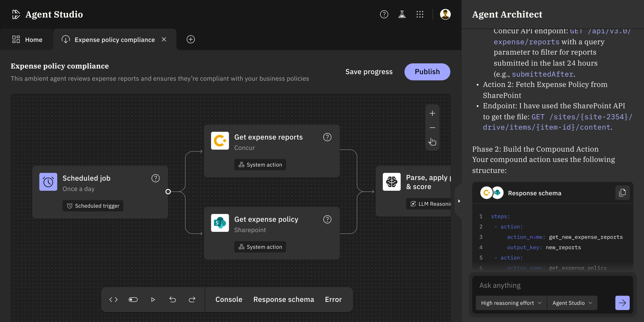Open the Agent Studio dropdown
Viewport: 644px width, 322px height.
572,303
